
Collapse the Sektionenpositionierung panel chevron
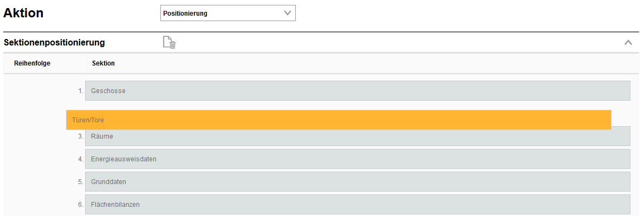(x=628, y=42)
